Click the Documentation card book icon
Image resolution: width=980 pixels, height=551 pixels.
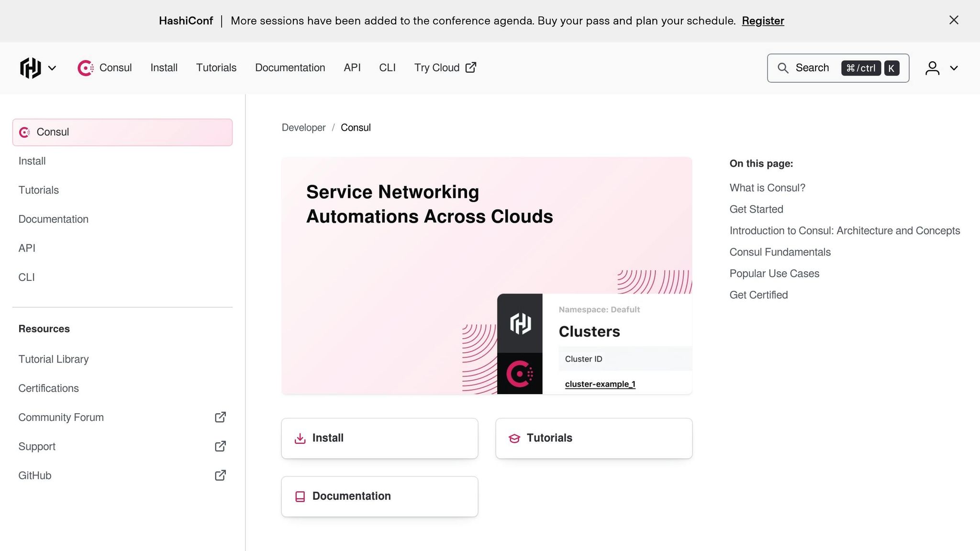coord(300,496)
